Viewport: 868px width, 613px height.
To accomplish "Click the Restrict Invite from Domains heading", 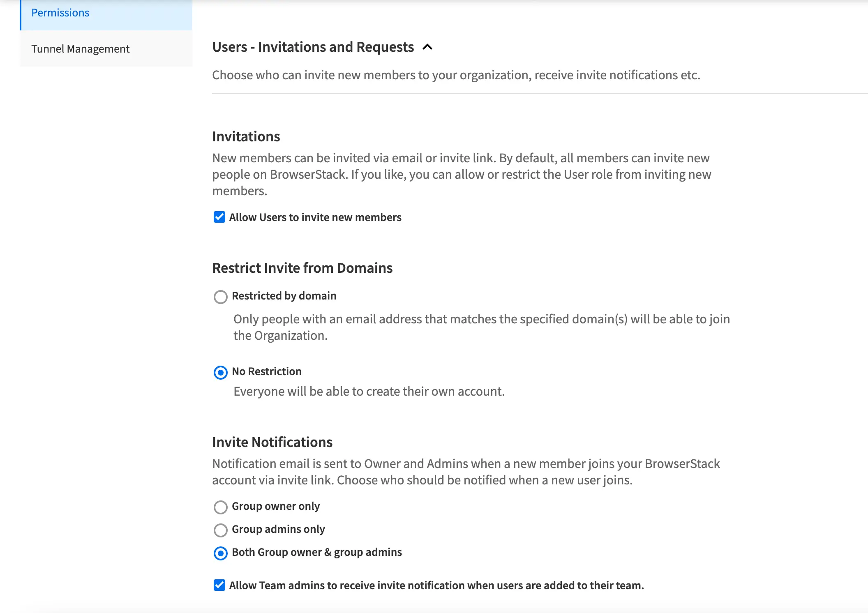I will 302,268.
